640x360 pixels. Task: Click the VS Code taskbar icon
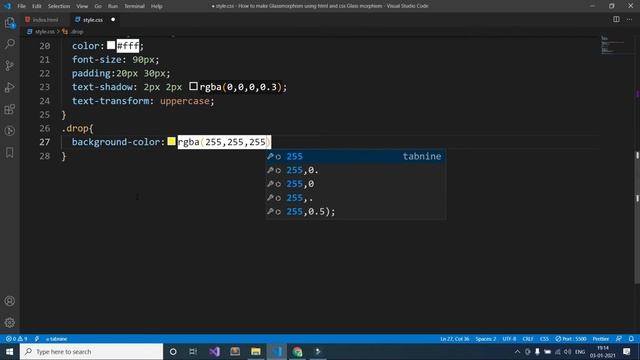[x=277, y=351]
